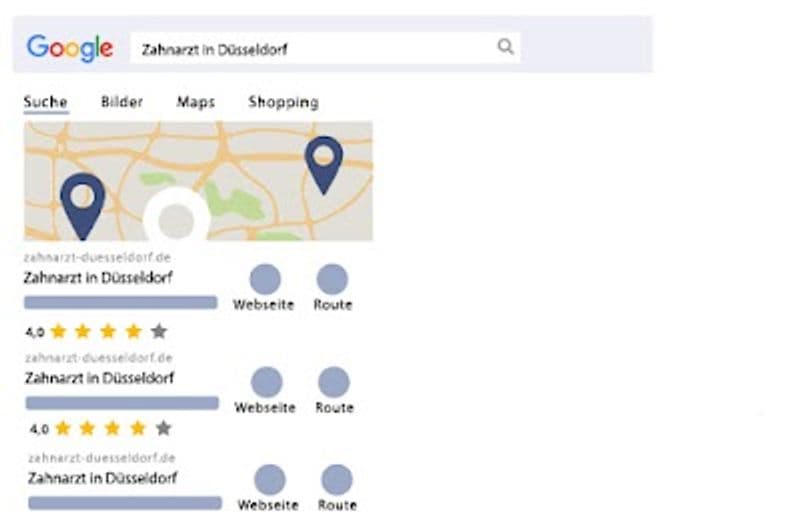Click the map preview image

click(198, 181)
